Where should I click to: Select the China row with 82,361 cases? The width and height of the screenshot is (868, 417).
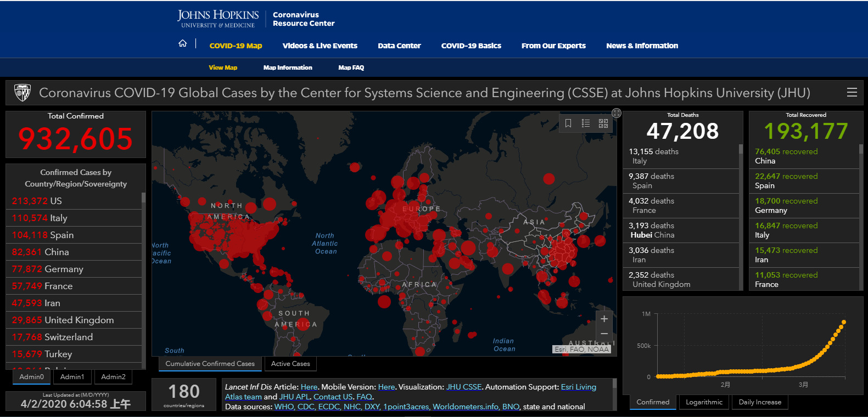(x=74, y=252)
